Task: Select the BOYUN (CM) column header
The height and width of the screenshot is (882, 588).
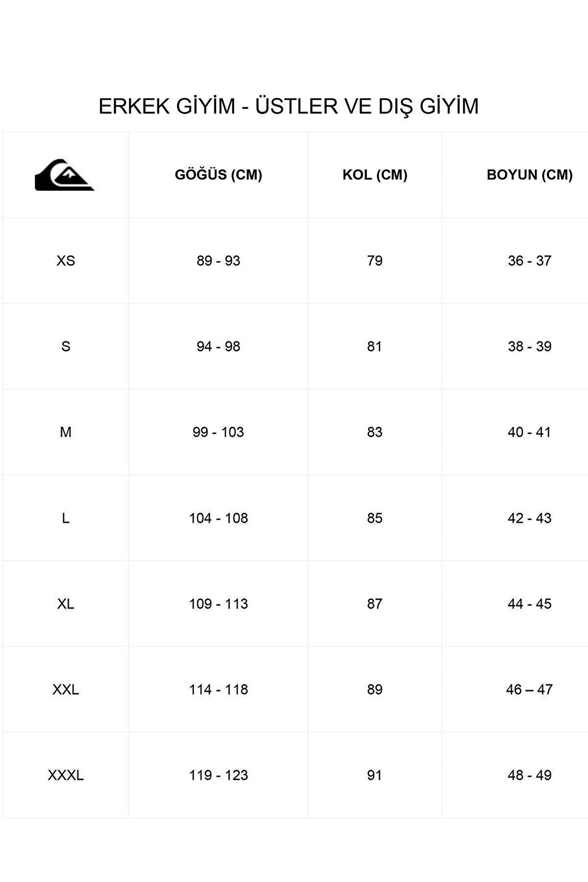Action: click(530, 175)
